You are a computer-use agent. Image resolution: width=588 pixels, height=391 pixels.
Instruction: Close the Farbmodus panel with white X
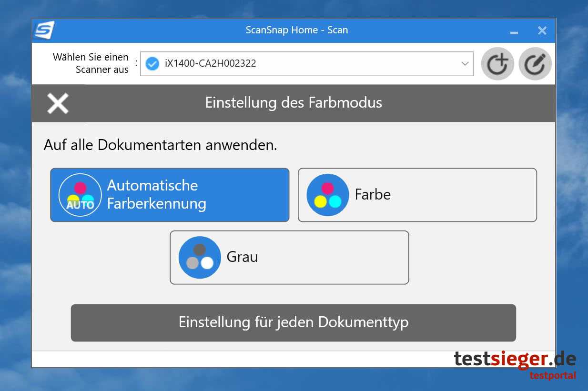coord(58,103)
